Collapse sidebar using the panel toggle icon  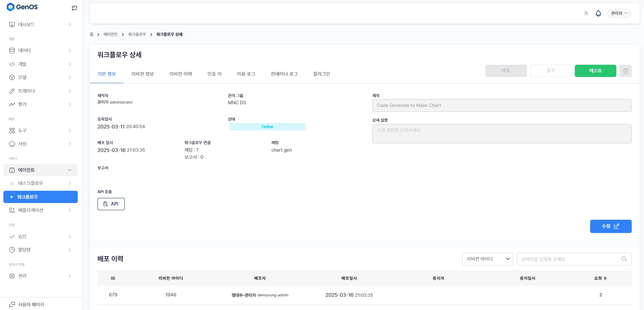pyautogui.click(x=74, y=8)
